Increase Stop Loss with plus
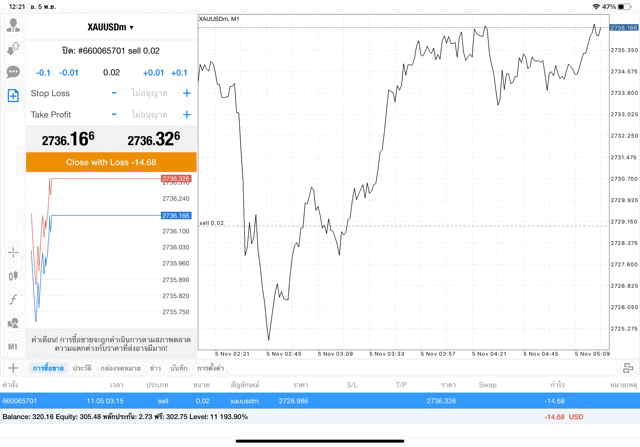Viewport: 640px width, 447px height. 186,93
